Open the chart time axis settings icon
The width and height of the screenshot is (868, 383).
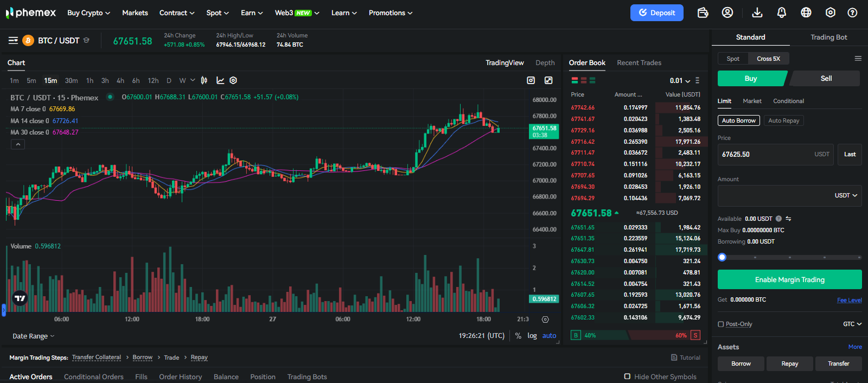point(545,320)
